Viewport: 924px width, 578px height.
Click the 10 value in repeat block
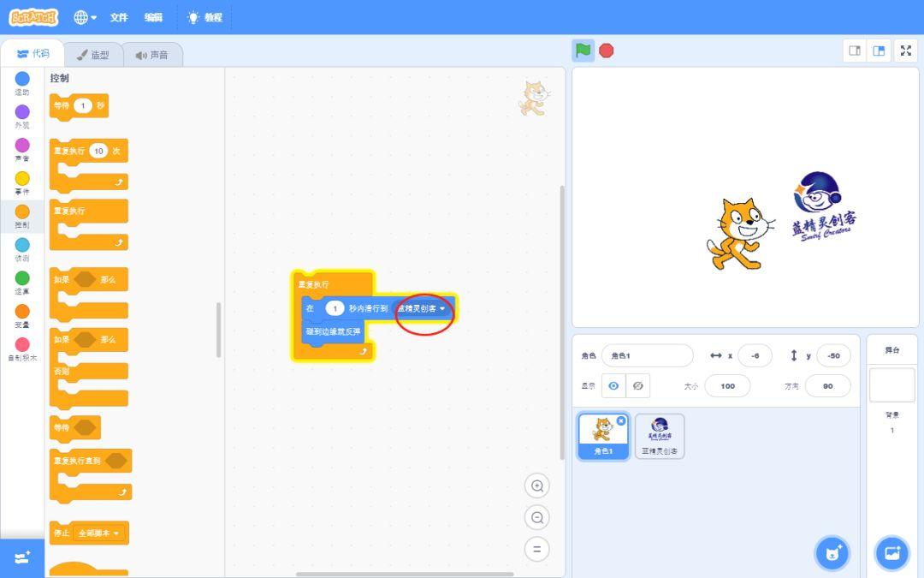tap(98, 151)
